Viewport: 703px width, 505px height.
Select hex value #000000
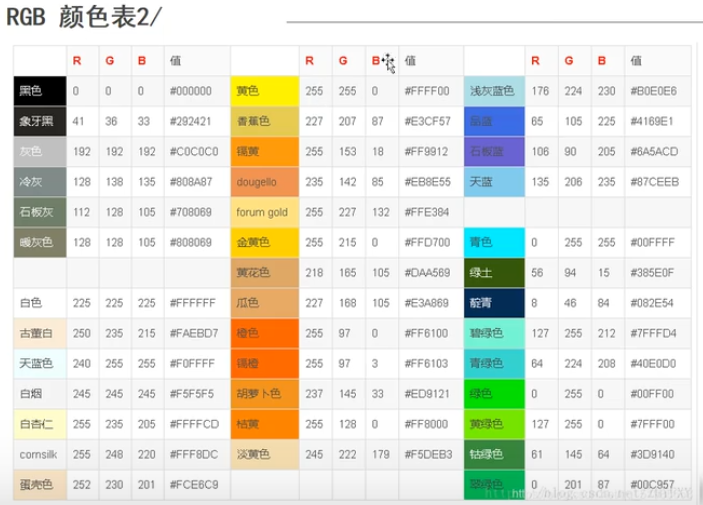pyautogui.click(x=191, y=91)
